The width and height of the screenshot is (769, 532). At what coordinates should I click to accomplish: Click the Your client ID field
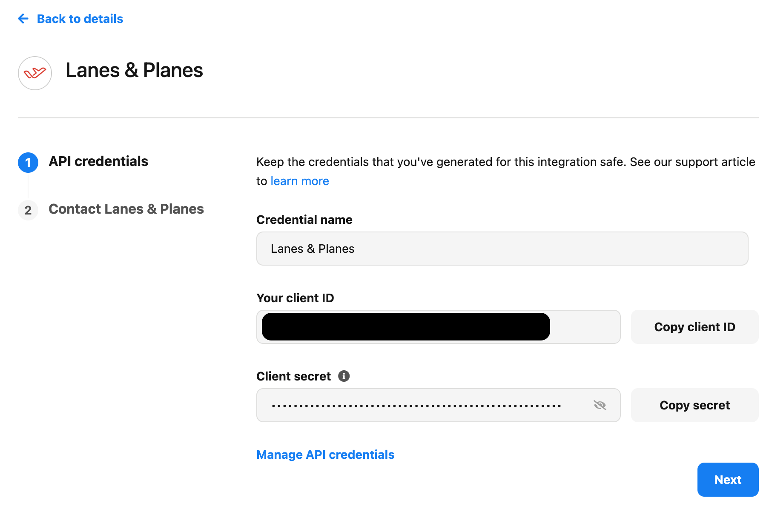click(x=439, y=327)
